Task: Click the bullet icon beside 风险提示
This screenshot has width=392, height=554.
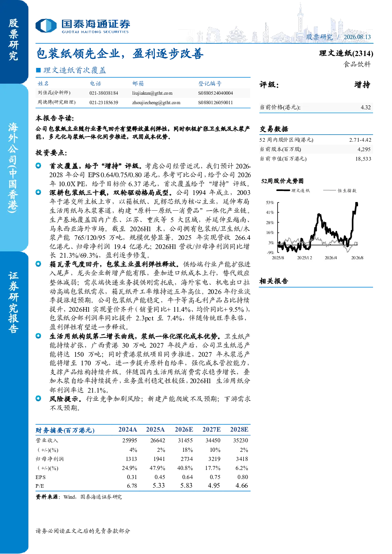Action: (x=38, y=399)
